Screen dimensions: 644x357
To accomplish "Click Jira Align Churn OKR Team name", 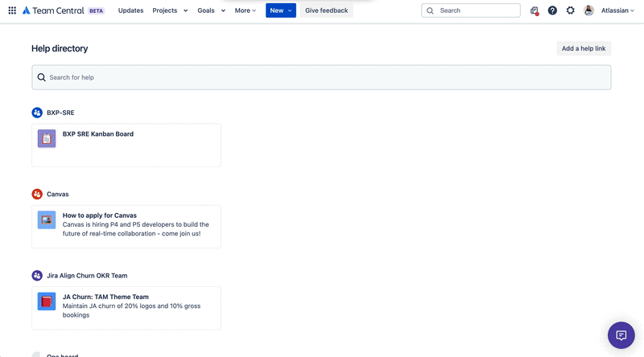I will (x=87, y=275).
